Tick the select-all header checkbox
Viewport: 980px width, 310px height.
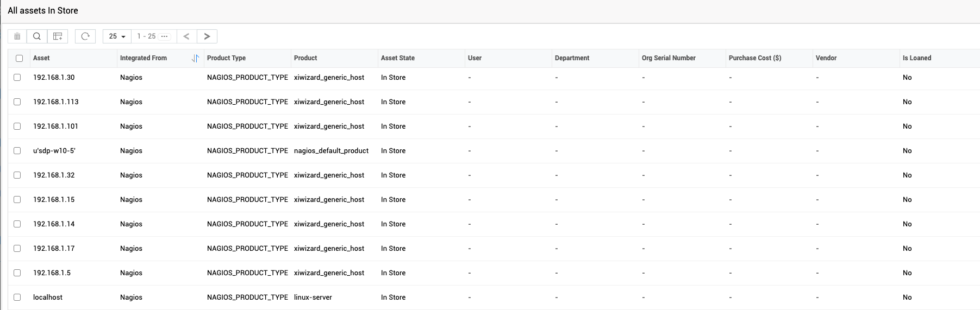pyautogui.click(x=20, y=58)
